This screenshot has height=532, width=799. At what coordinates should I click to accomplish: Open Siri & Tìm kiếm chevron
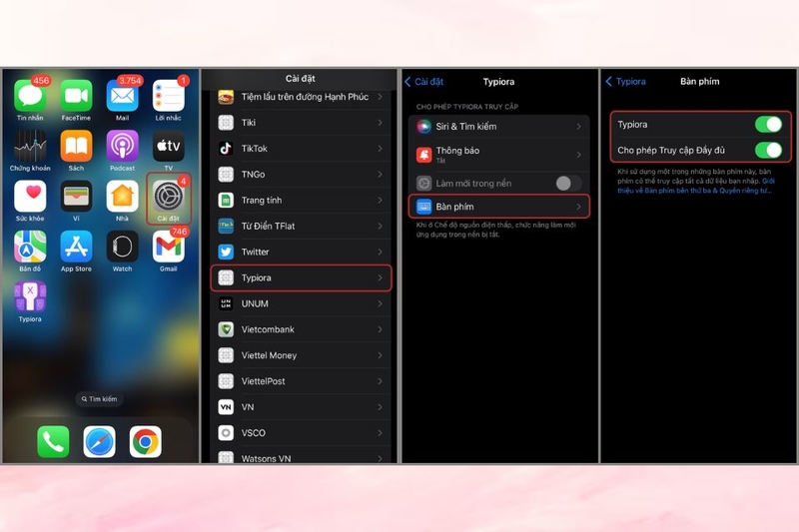pyautogui.click(x=578, y=126)
